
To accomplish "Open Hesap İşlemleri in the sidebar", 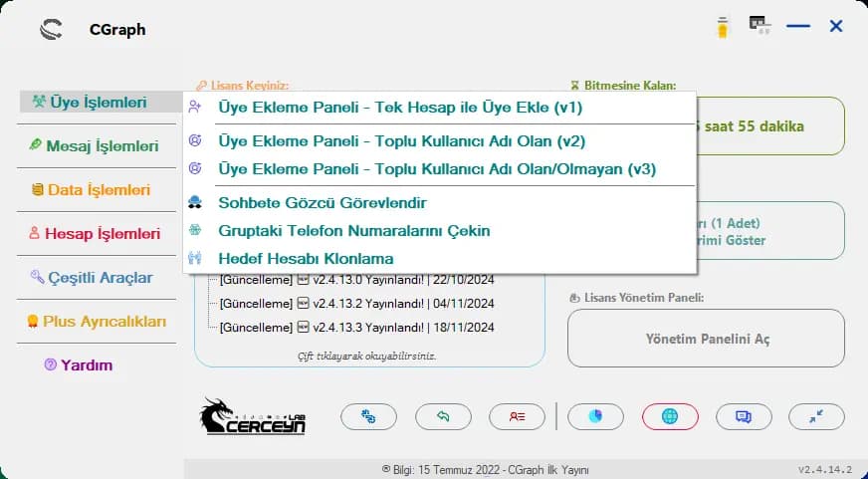I will point(97,233).
